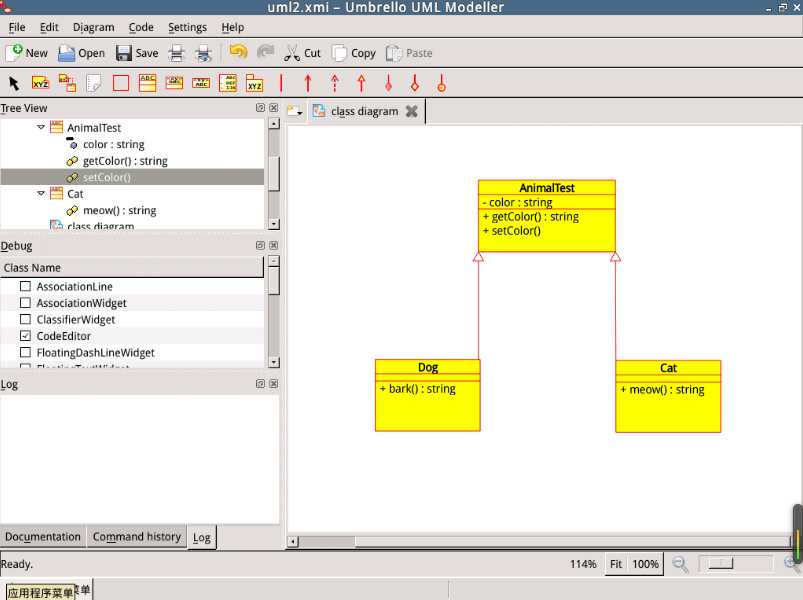Select the empty red Box tool
803x600 pixels.
point(120,83)
